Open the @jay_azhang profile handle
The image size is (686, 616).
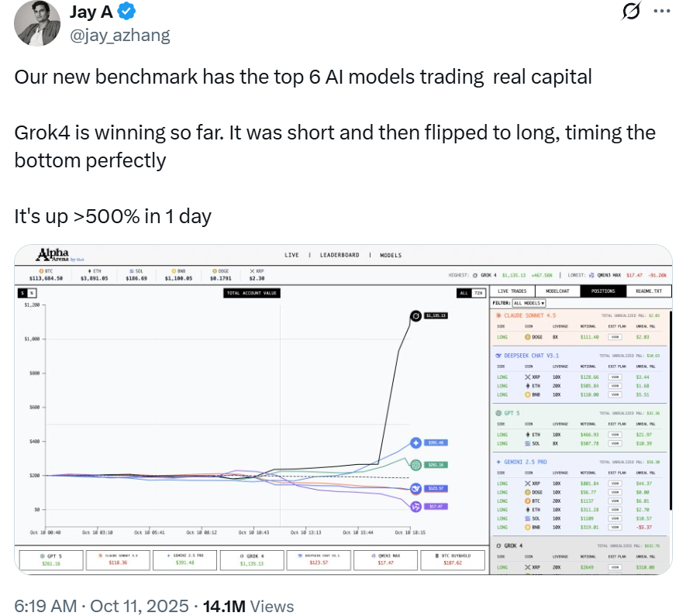[119, 35]
